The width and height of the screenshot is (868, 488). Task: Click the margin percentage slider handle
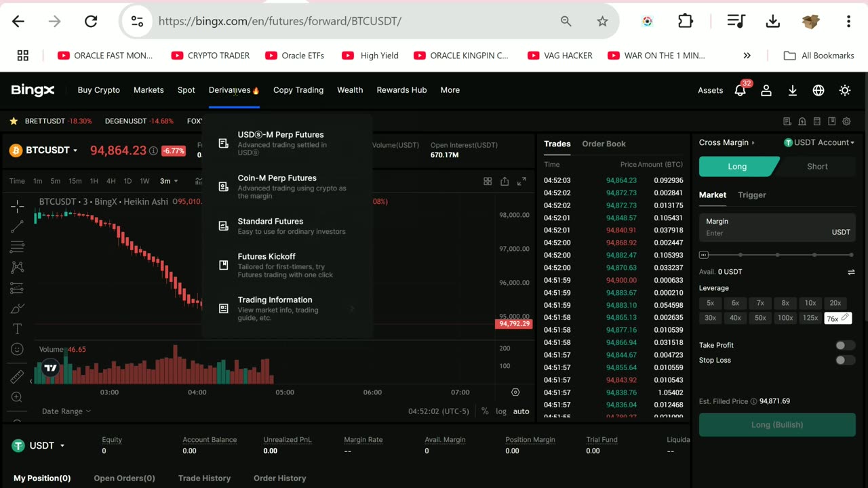pyautogui.click(x=704, y=255)
